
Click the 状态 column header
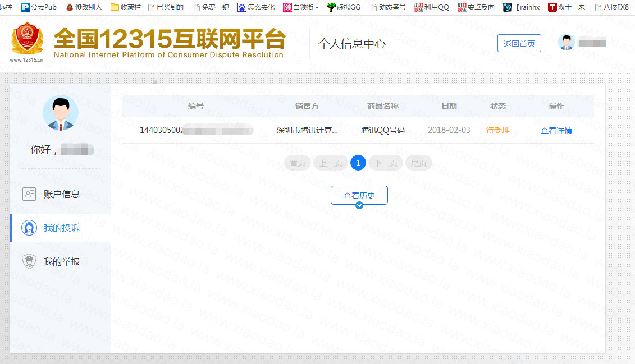[x=497, y=106]
